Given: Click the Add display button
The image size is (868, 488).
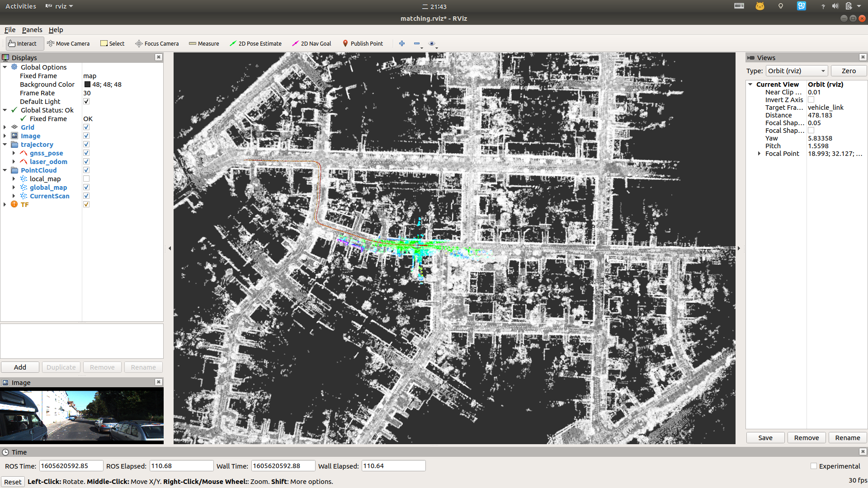Looking at the screenshot, I should tap(20, 367).
